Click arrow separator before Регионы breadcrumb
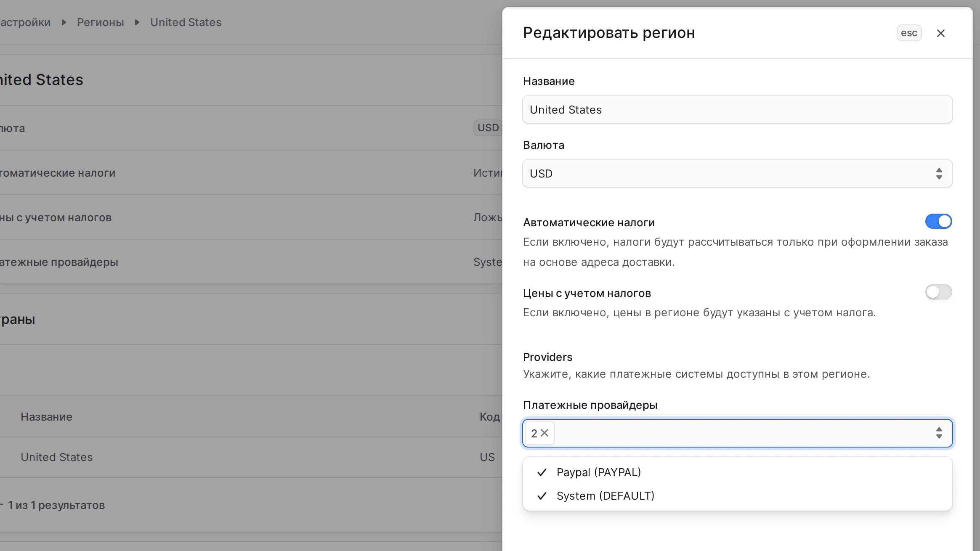The height and width of the screenshot is (551, 980). coord(64,22)
